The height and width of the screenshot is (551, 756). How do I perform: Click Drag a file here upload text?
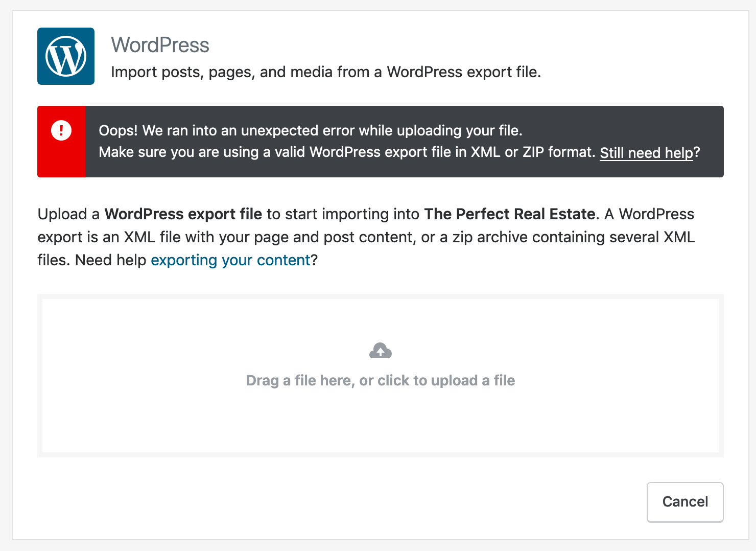click(381, 380)
